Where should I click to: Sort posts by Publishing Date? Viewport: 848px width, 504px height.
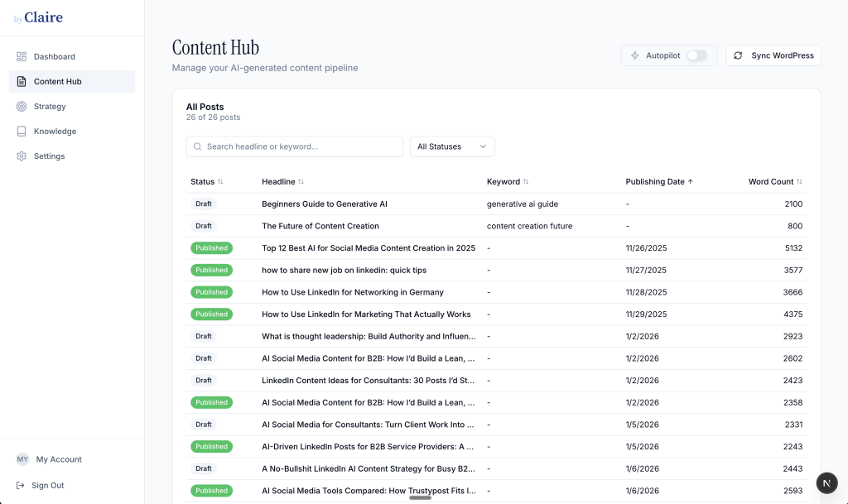[659, 182]
